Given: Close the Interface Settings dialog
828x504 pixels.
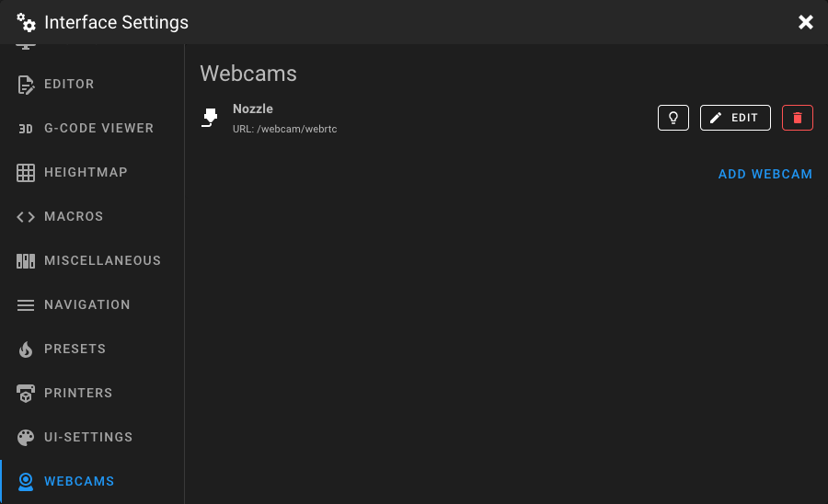Looking at the screenshot, I should coord(805,22).
